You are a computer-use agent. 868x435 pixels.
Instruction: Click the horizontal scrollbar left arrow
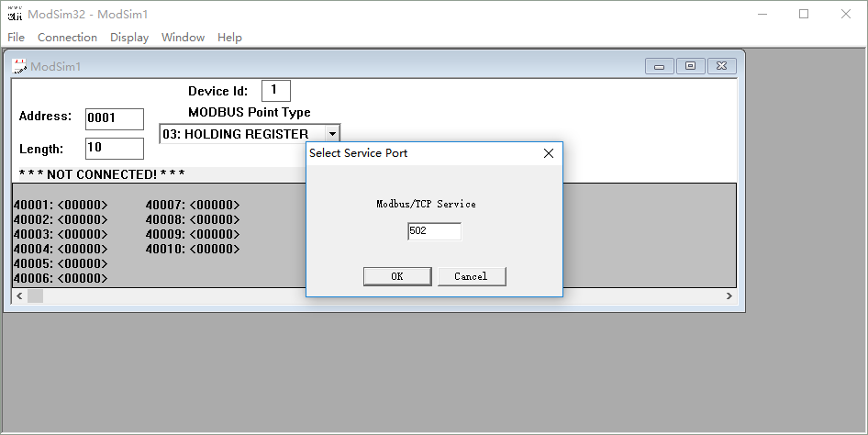coord(19,296)
